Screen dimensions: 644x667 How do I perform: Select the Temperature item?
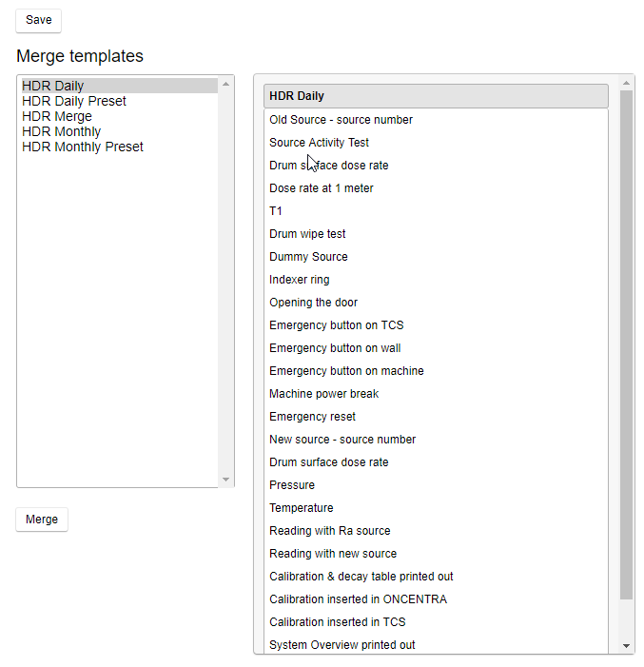tap(436, 508)
